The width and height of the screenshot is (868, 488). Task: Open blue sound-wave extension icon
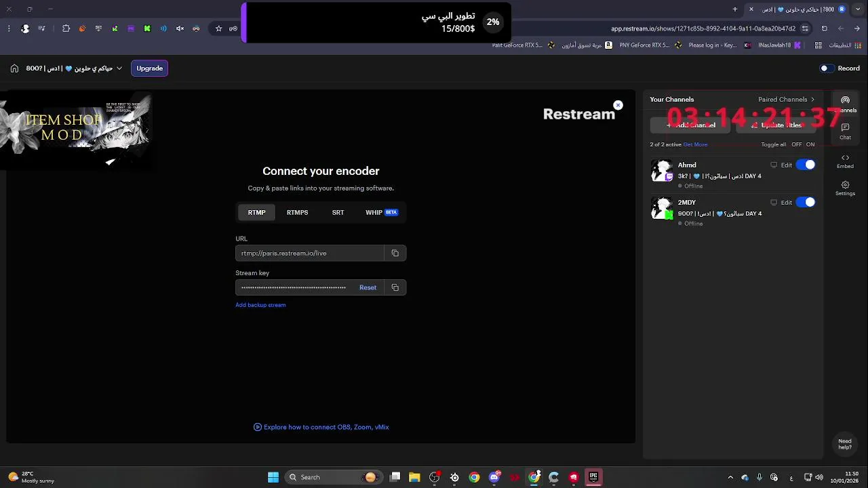click(163, 28)
